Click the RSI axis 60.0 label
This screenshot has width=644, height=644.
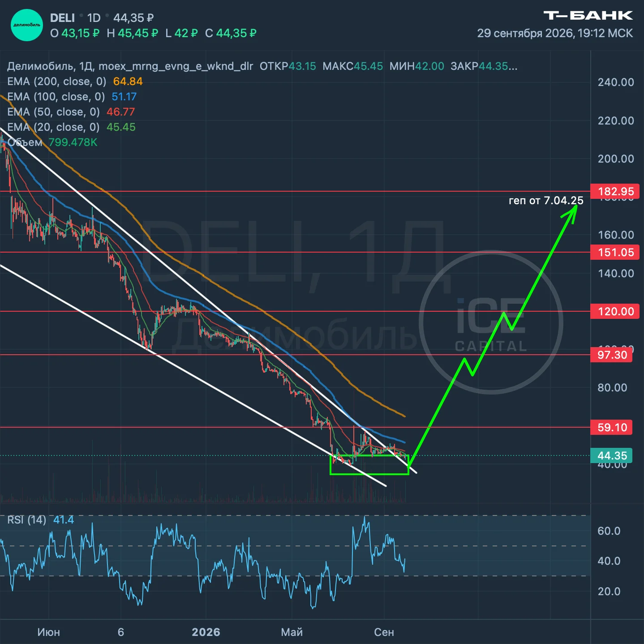(x=609, y=531)
